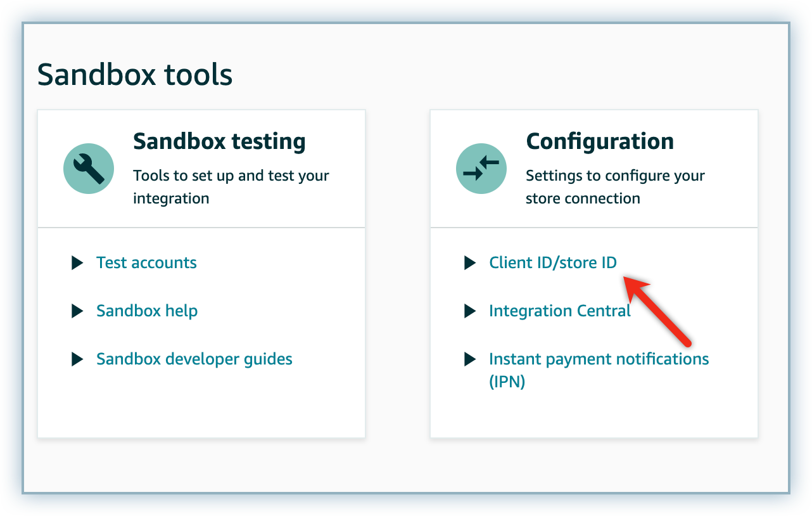Open the Test accounts link

[x=146, y=262]
